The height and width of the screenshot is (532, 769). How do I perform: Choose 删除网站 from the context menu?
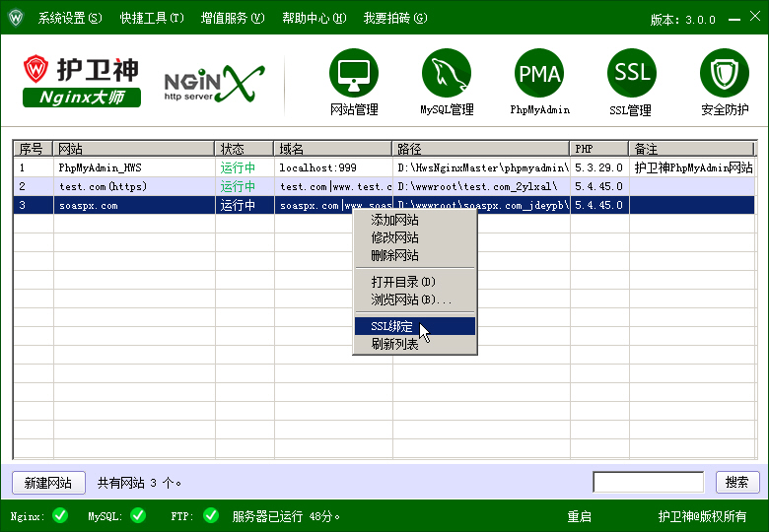[x=394, y=255]
